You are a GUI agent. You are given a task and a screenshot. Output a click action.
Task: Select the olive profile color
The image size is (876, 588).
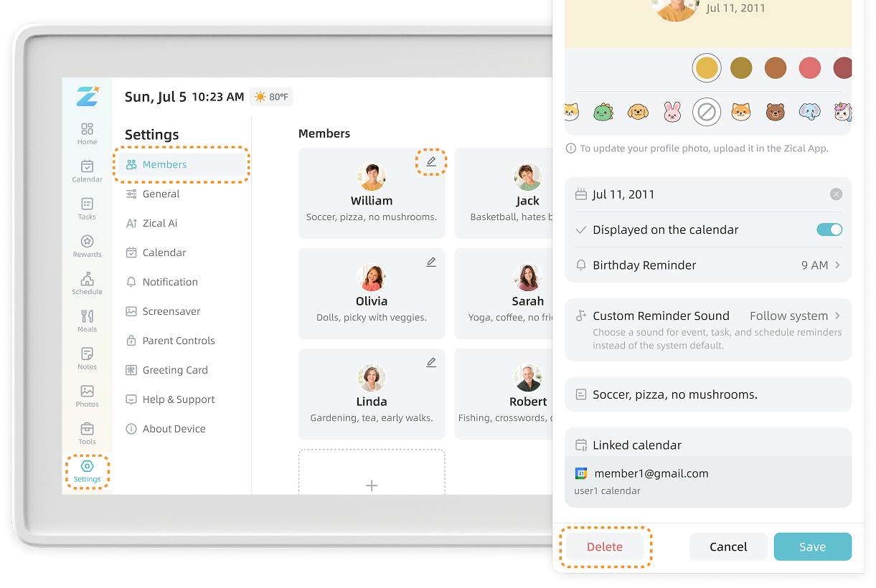(x=741, y=68)
